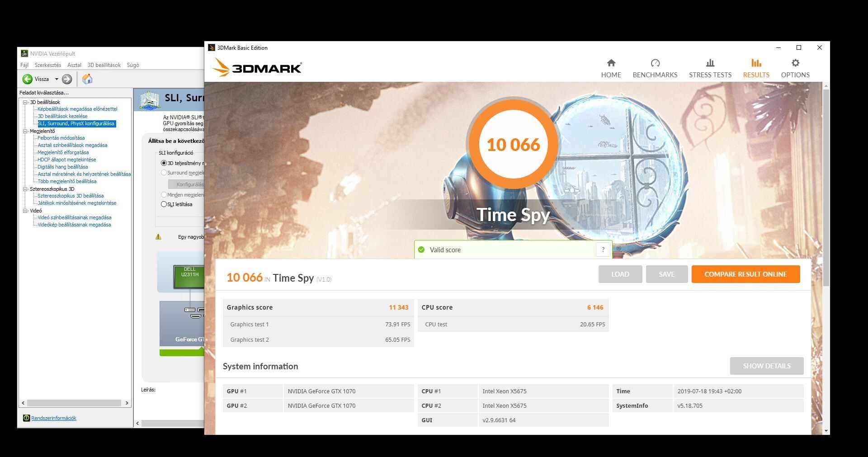Image resolution: width=868 pixels, height=457 pixels.
Task: Click COMPARE RESULT ONLINE button
Action: tap(745, 274)
